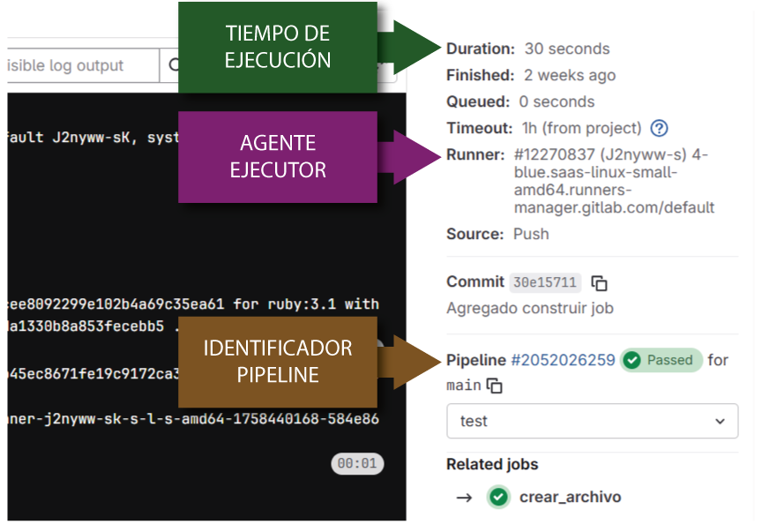The image size is (762, 532).
Task: Click the main branch name
Action: pos(464,386)
